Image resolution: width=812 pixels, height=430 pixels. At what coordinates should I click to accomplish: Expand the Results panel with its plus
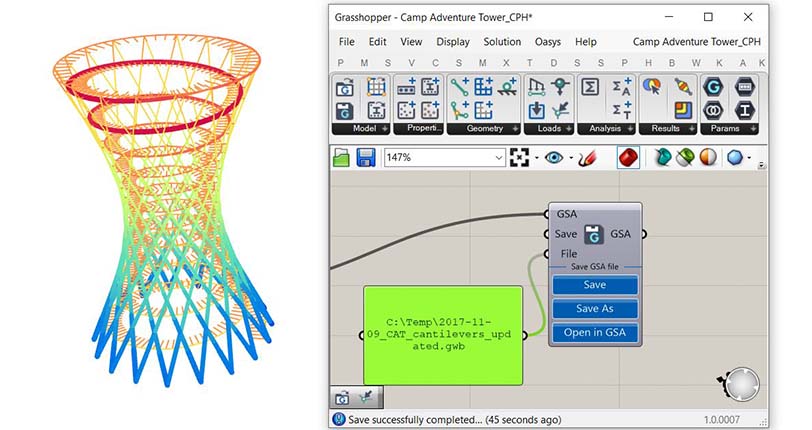tap(692, 128)
